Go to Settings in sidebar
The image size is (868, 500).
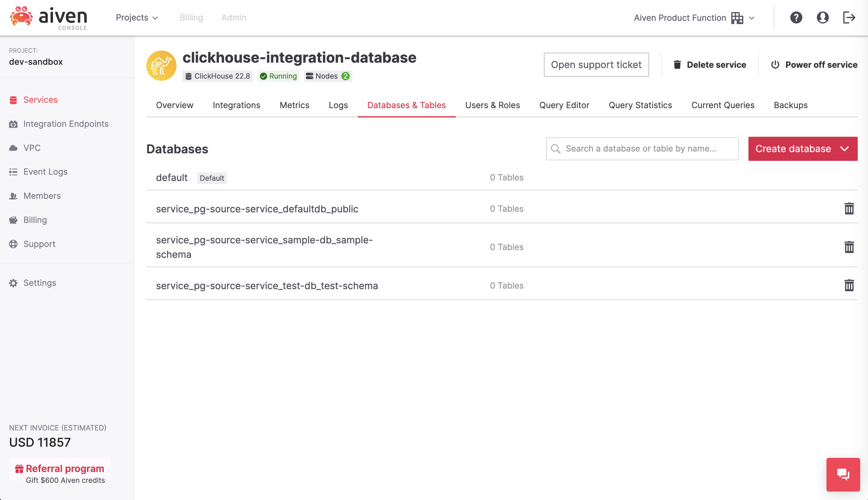pos(39,283)
